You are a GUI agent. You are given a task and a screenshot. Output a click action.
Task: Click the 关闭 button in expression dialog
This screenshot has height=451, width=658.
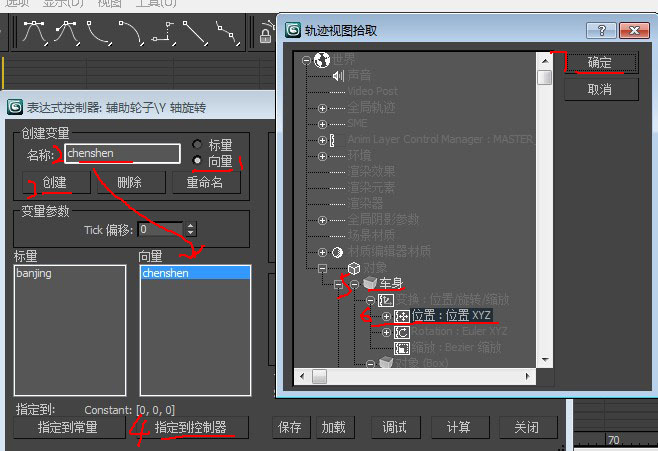[x=528, y=427]
